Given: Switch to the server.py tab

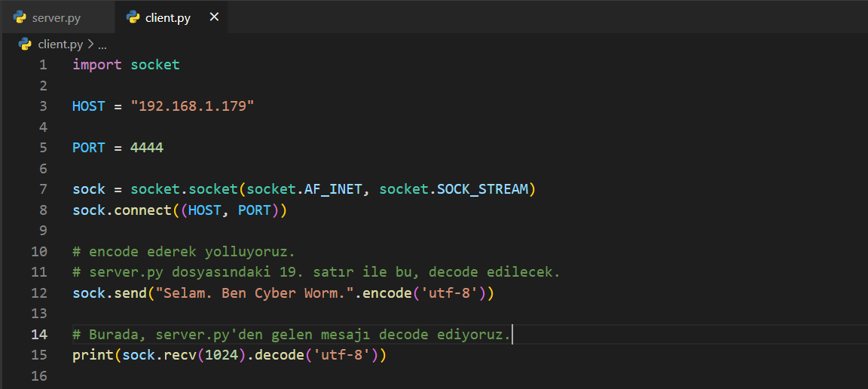Looking at the screenshot, I should pos(57,17).
